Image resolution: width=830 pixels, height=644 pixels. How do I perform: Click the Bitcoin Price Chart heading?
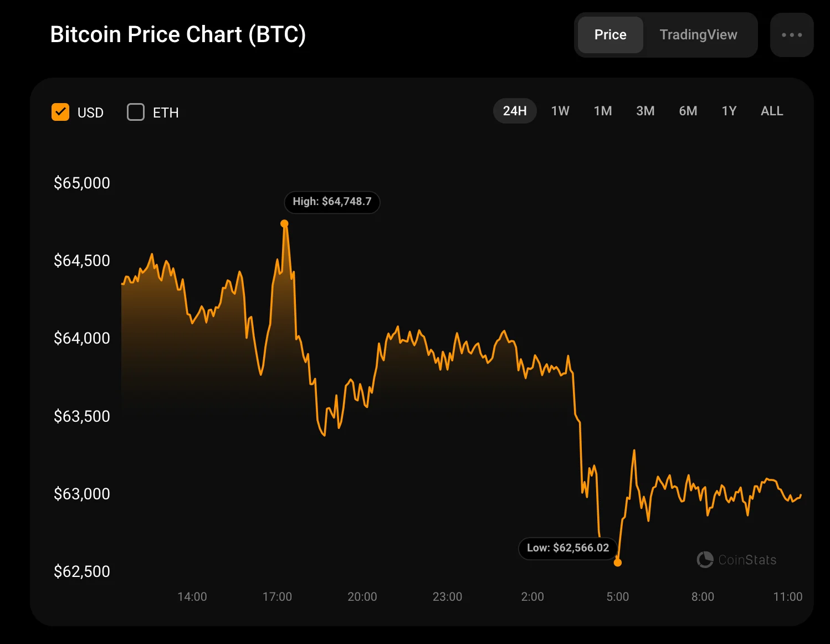pyautogui.click(x=178, y=34)
